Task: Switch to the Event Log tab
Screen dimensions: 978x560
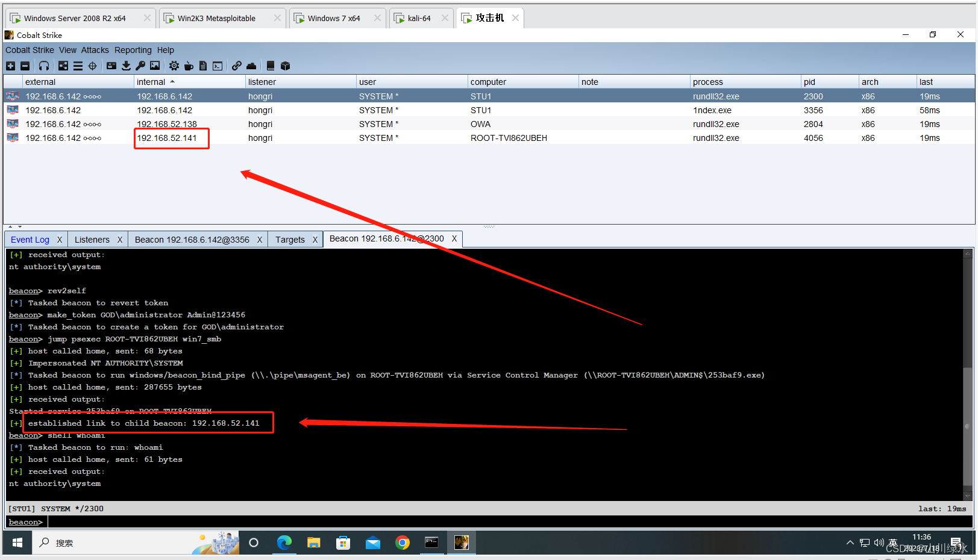Action: pyautogui.click(x=30, y=240)
